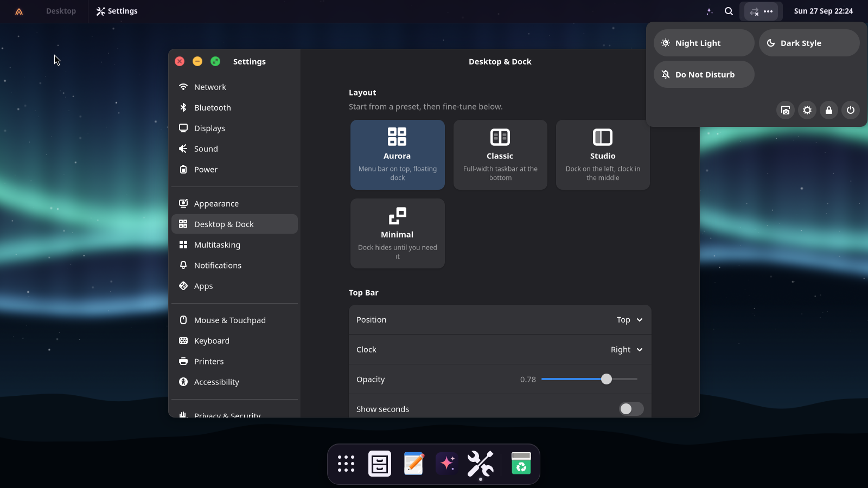Switch to the Desktop item in top bar

point(61,11)
